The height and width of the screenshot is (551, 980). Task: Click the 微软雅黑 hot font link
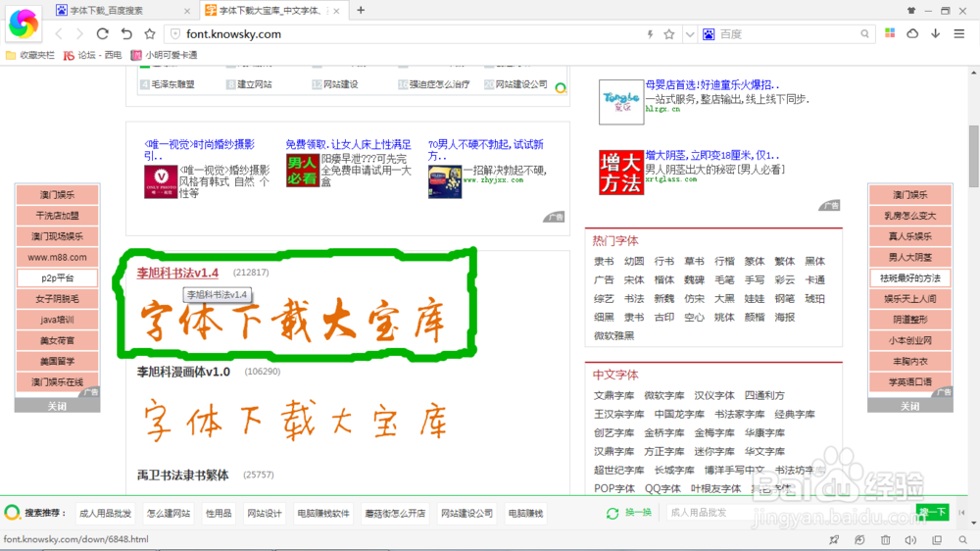click(613, 335)
